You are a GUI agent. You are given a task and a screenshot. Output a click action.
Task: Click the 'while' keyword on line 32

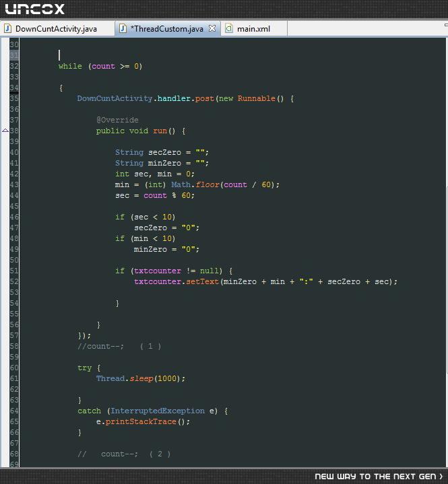70,66
